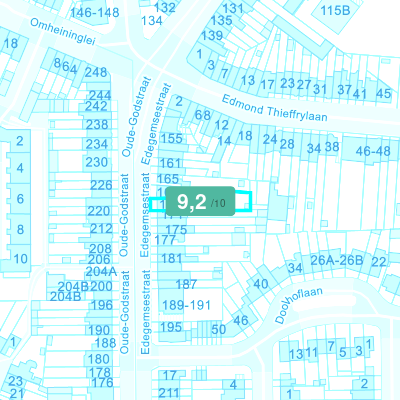Select house number 211 parcel
400x400 pixels.
pos(169,393)
